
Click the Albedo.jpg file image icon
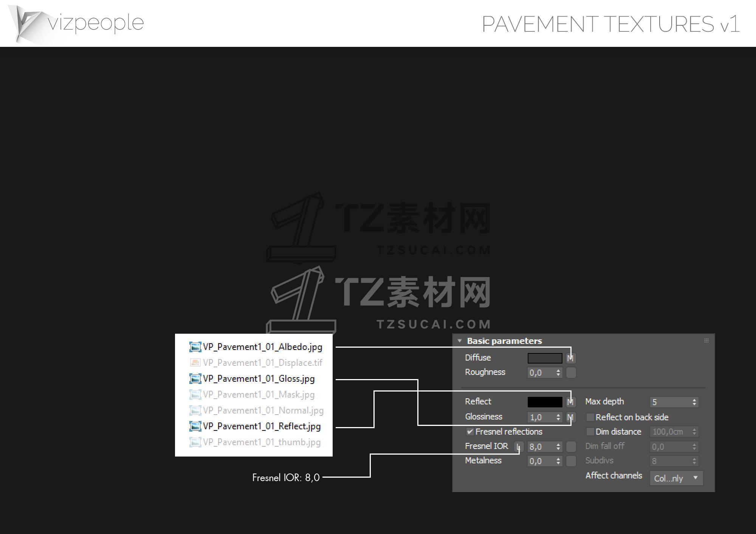click(x=195, y=347)
